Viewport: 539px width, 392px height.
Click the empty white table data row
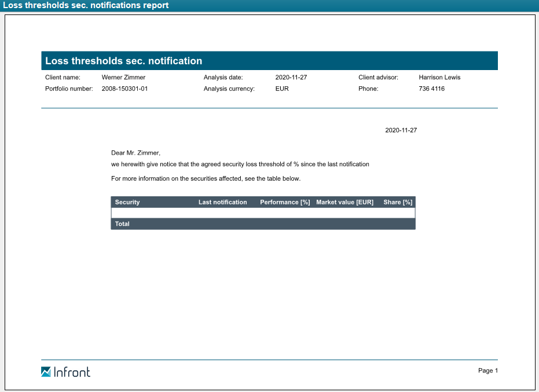pyautogui.click(x=263, y=213)
